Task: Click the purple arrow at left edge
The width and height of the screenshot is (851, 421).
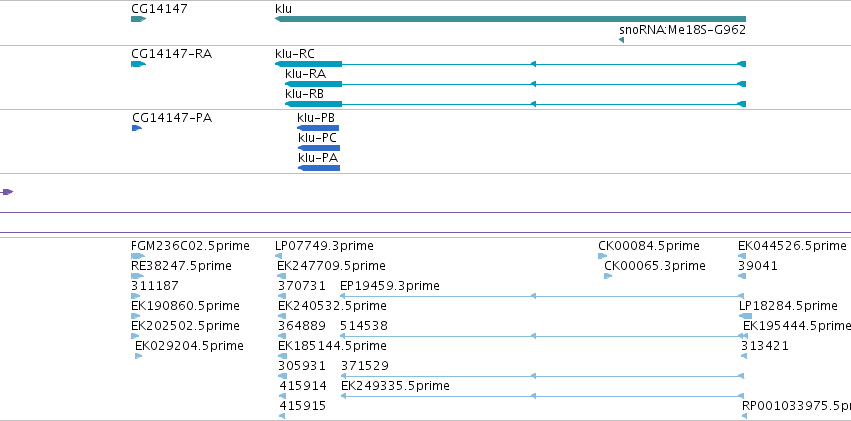Action: pyautogui.click(x=7, y=192)
